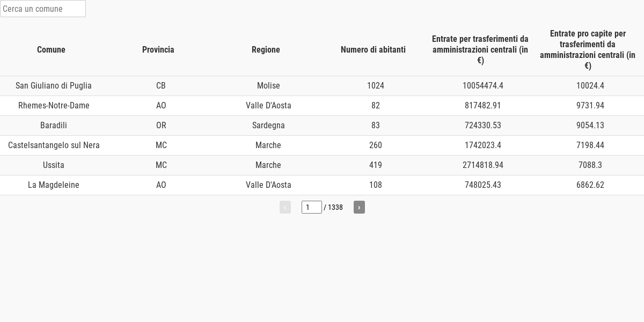Screen dimensions: 644x322
Task: Select the San Giuliano di Puglia row
Action: [322, 86]
